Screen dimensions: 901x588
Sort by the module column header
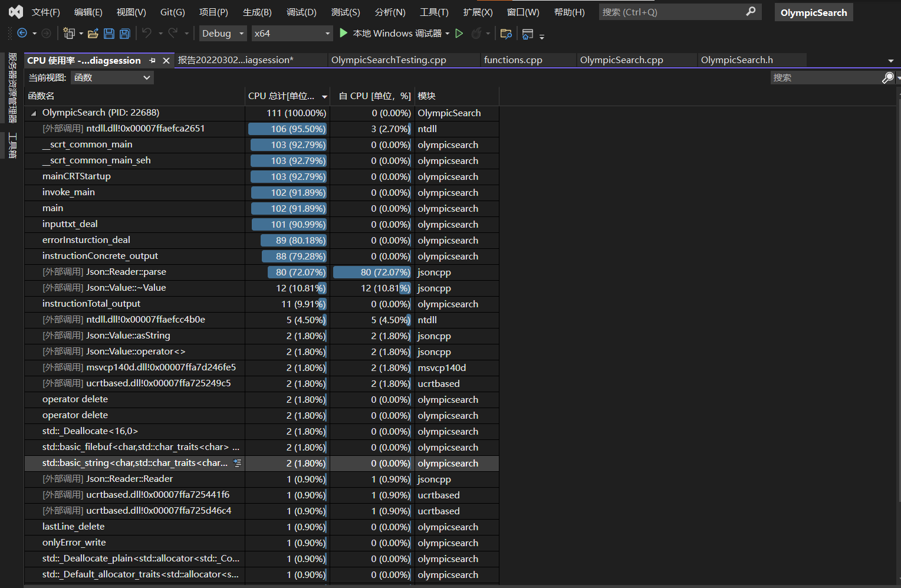click(457, 96)
